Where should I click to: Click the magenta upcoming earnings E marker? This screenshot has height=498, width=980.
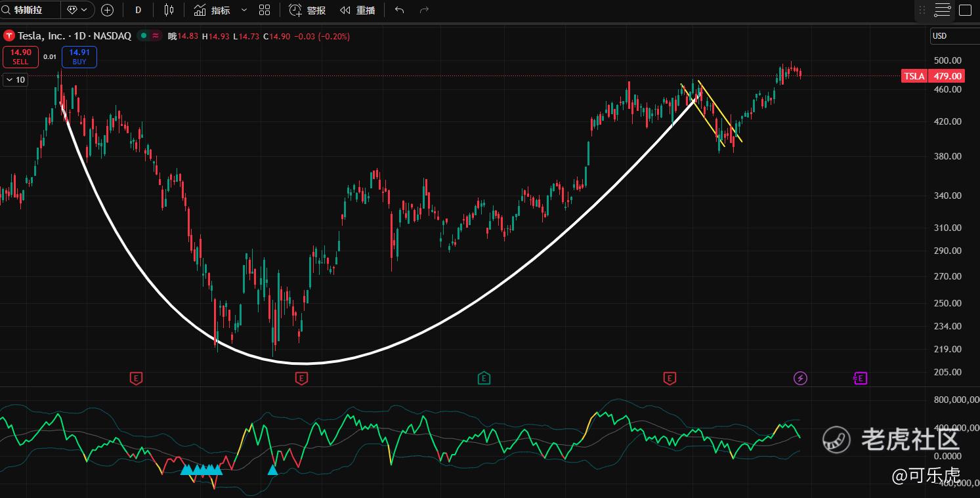point(860,378)
